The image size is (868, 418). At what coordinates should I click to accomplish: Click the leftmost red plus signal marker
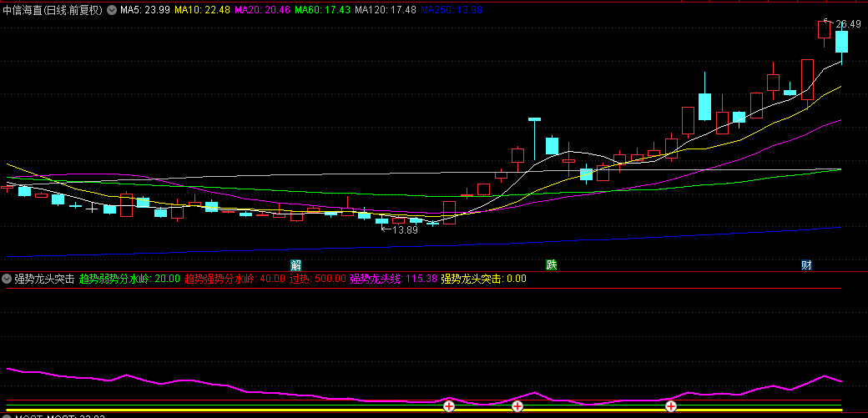449,407
